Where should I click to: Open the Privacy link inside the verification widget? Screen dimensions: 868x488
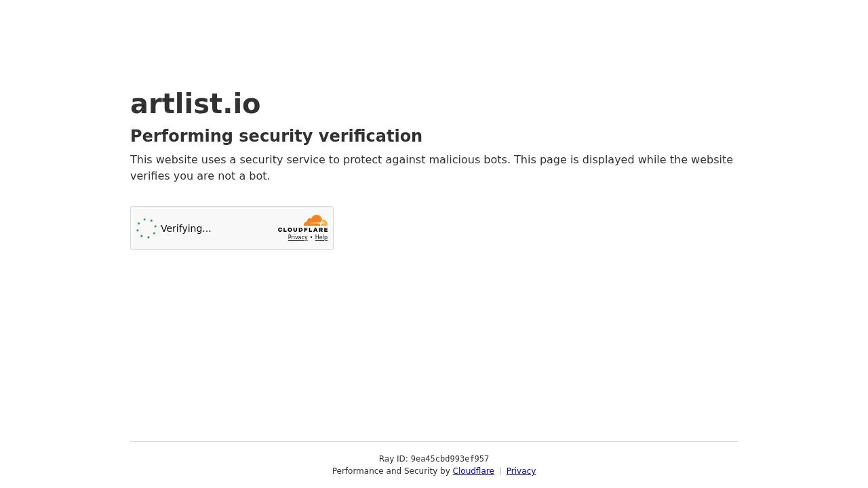pyautogui.click(x=298, y=237)
